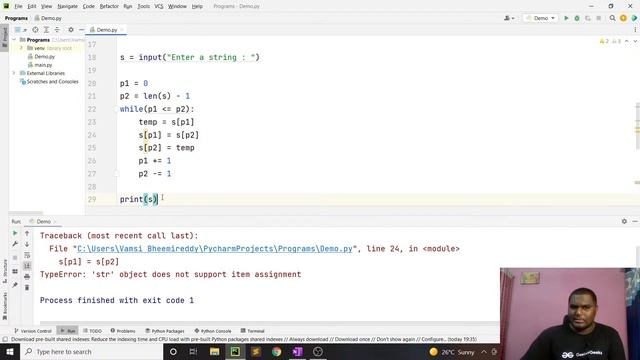640x360 pixels.
Task: Open the orange IDE updates icon
Action: tap(623, 18)
